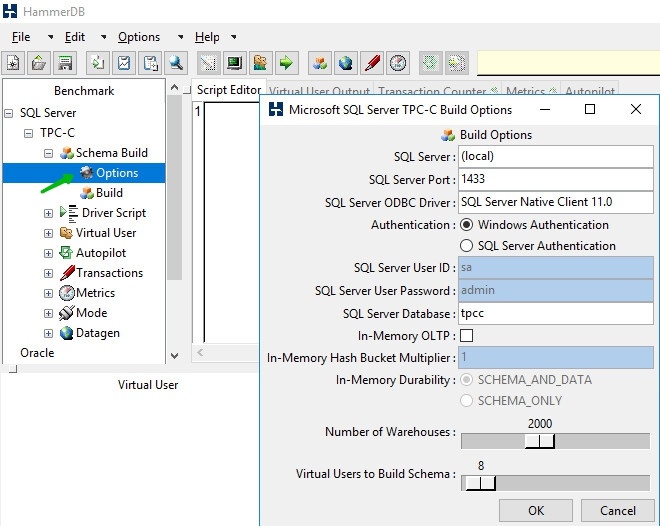The width and height of the screenshot is (660, 526).
Task: Click the Script Editor horizontal scroll-left arrow
Action: point(200,353)
